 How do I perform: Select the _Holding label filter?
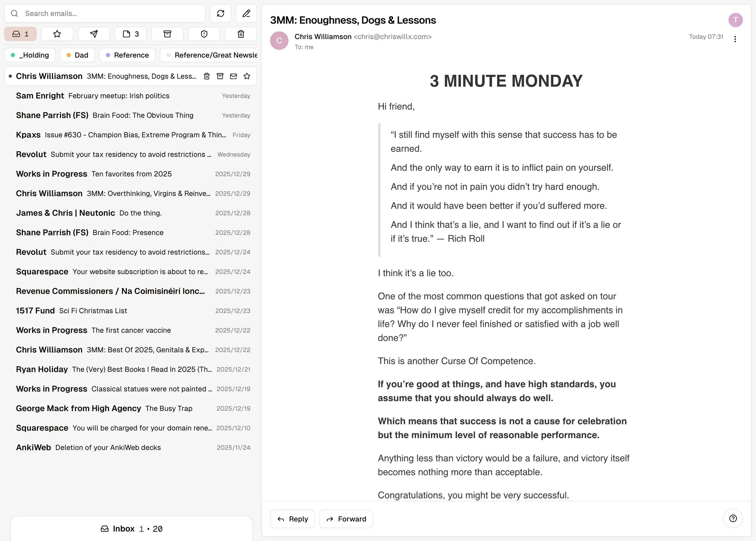click(30, 55)
